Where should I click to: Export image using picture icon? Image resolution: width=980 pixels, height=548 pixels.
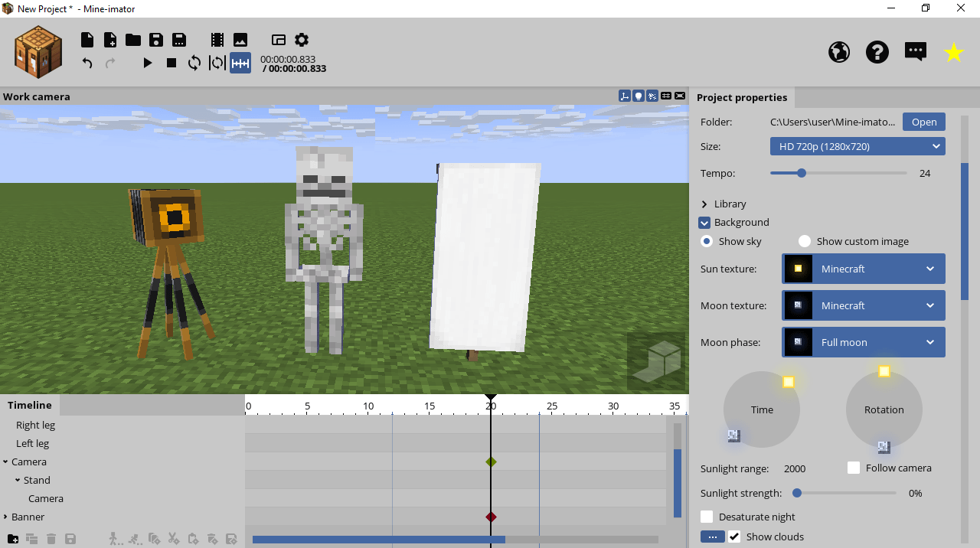(240, 40)
